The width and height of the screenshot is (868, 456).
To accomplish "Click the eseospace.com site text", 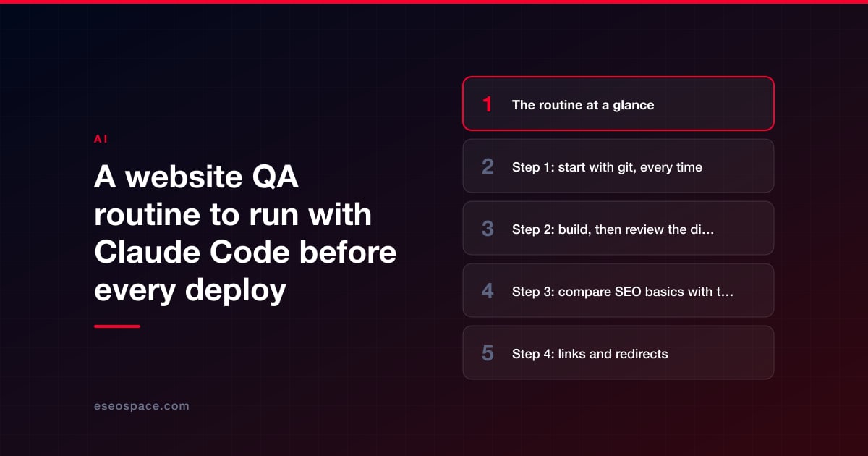I will 142,406.
